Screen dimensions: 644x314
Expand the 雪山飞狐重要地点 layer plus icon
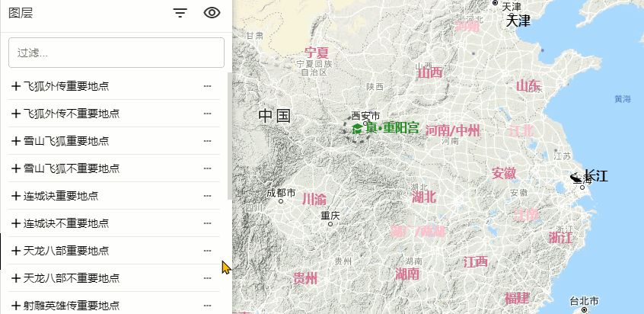click(16, 141)
